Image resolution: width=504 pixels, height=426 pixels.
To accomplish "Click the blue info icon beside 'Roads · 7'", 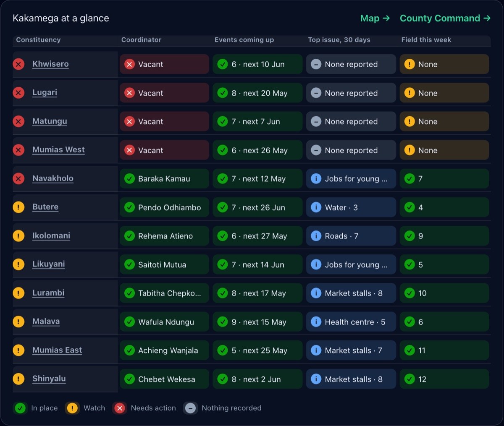I will coord(316,236).
